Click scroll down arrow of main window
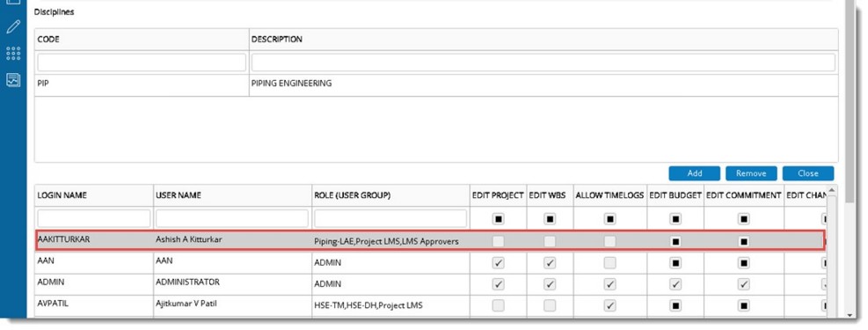Viewport: 868px width, 330px height. pyautogui.click(x=850, y=315)
